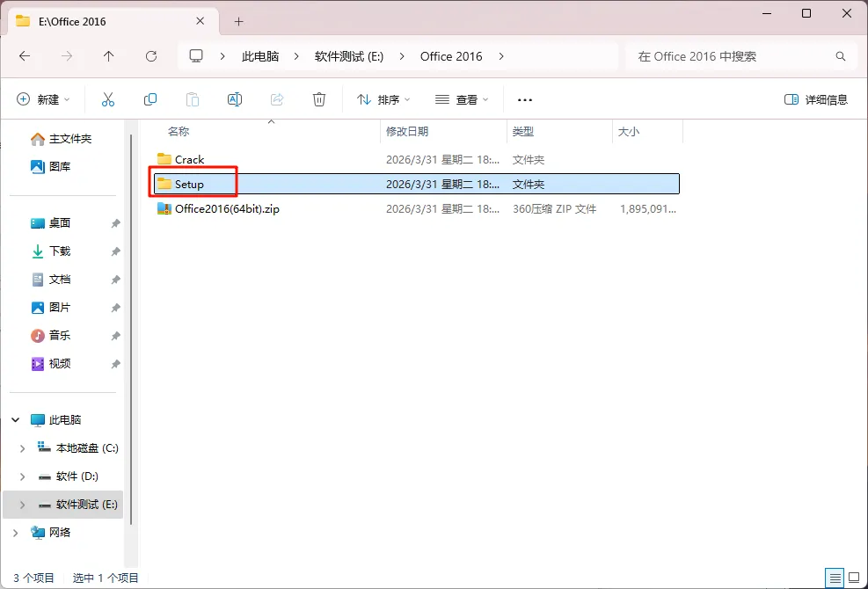Expand the 本地磁盘 (C:) node
This screenshot has width=868, height=589.
22,447
